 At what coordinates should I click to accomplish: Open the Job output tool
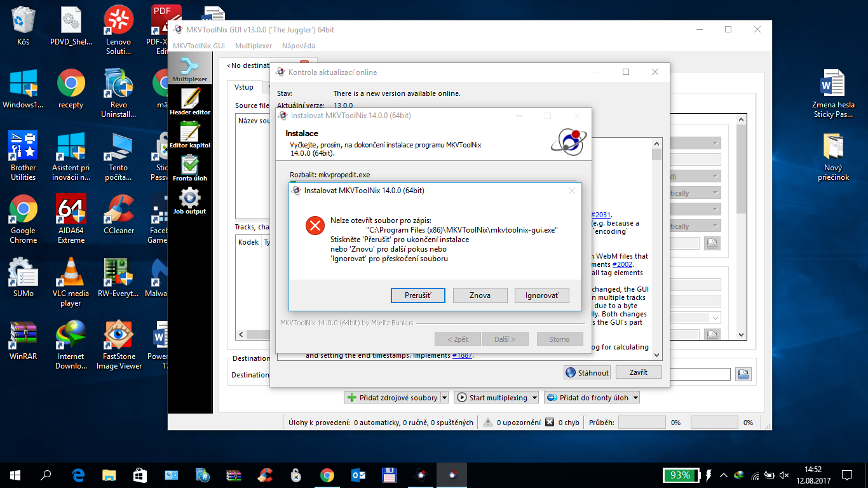(x=189, y=201)
